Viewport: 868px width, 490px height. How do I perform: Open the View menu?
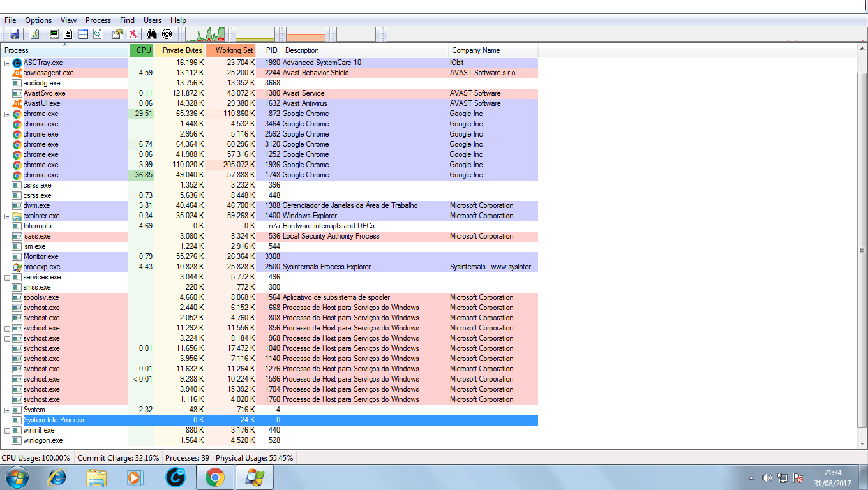click(x=68, y=20)
